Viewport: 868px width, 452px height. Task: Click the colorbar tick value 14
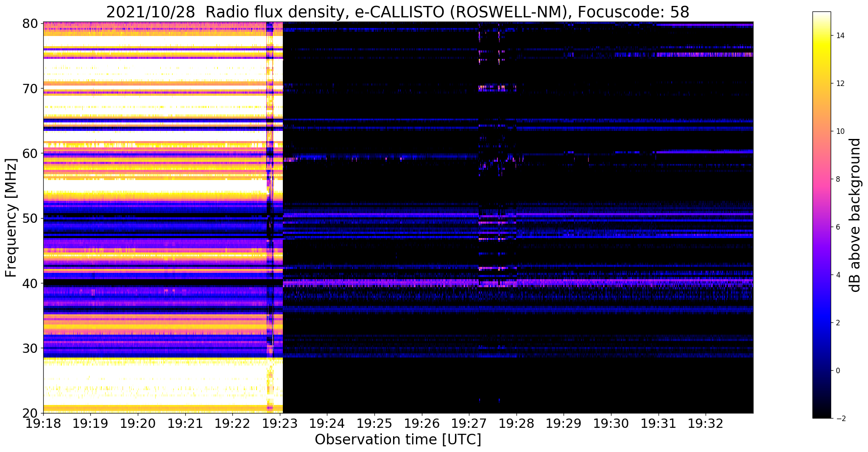pyautogui.click(x=840, y=36)
